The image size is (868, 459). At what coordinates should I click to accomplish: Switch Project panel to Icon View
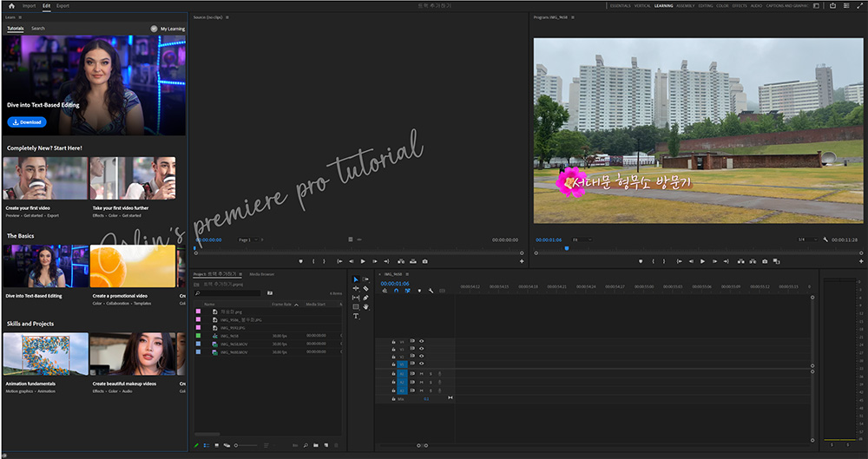(x=216, y=445)
